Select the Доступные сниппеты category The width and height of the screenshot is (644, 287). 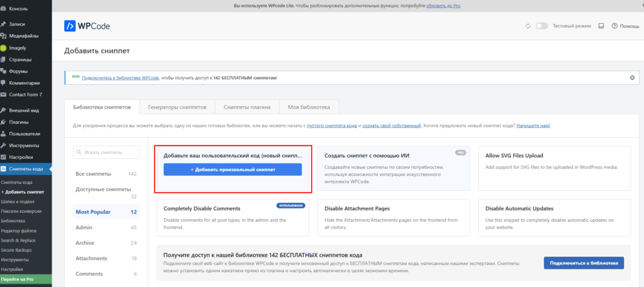tap(106, 193)
